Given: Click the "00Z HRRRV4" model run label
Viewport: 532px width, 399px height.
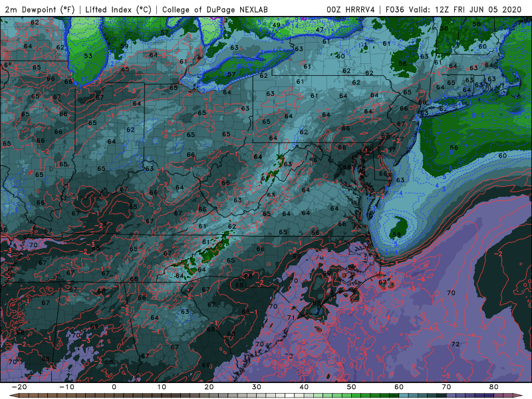Looking at the screenshot, I should 350,10.
